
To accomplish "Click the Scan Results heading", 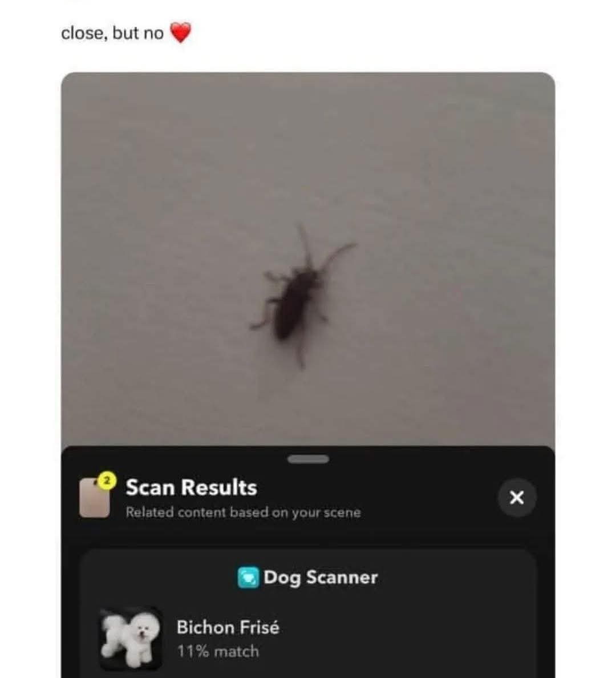I will click(191, 487).
